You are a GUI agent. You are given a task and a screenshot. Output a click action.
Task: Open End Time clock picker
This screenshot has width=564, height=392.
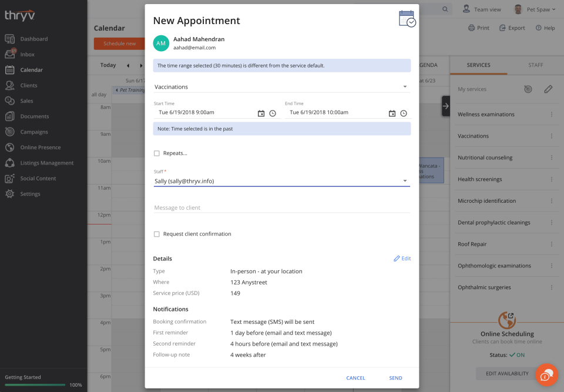404,113
